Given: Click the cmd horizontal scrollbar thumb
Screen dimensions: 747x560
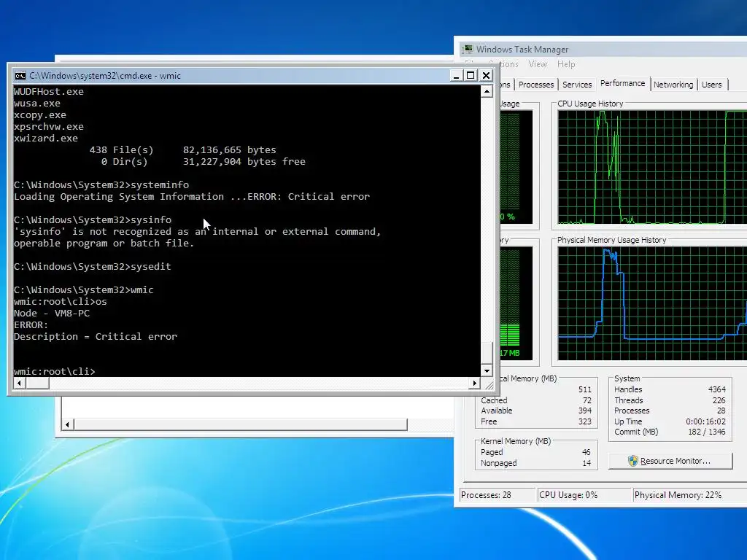Looking at the screenshot, I should tap(36, 383).
